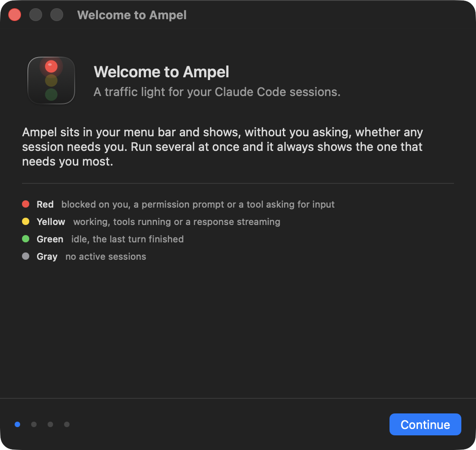Select the Gray label in the legend

click(x=47, y=257)
